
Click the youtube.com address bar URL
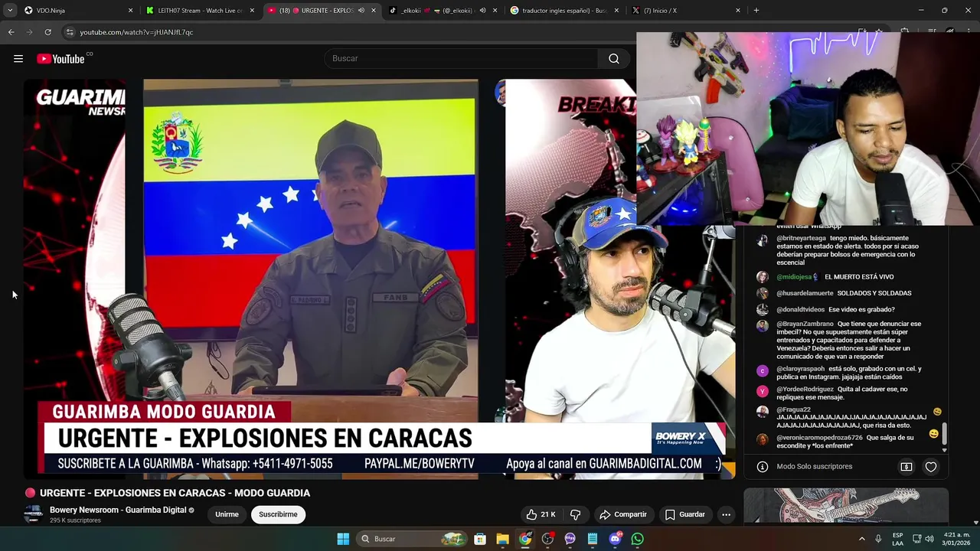pos(136,32)
